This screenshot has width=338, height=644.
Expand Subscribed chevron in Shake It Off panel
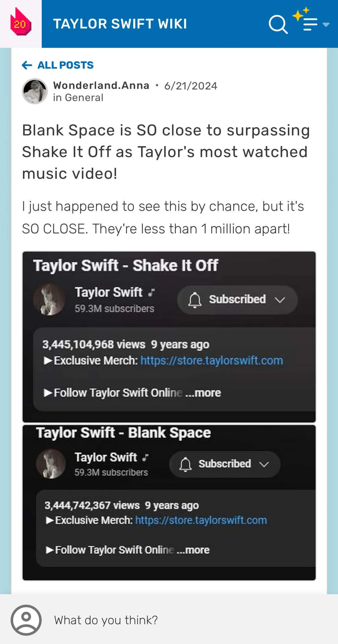tap(280, 300)
